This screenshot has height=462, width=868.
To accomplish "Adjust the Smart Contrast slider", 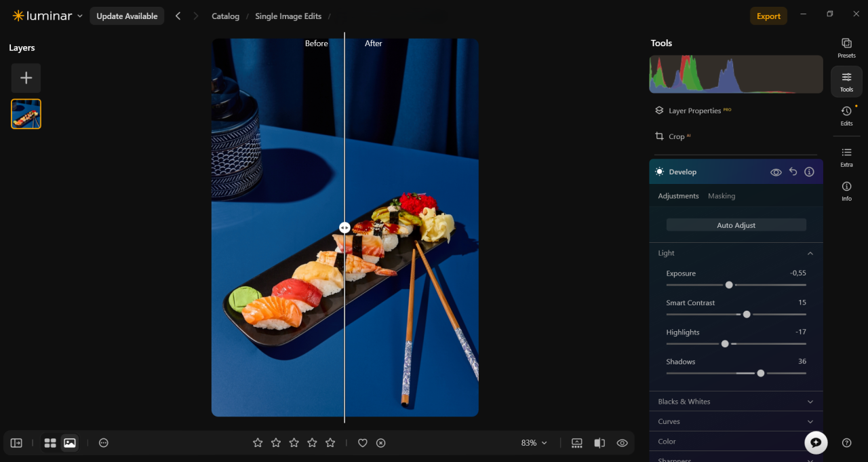I will pos(747,314).
